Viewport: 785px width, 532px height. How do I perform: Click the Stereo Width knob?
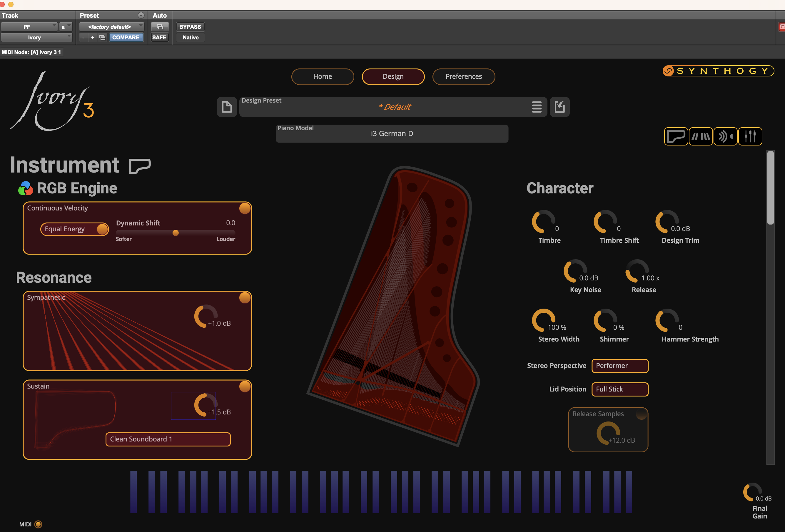tap(544, 320)
